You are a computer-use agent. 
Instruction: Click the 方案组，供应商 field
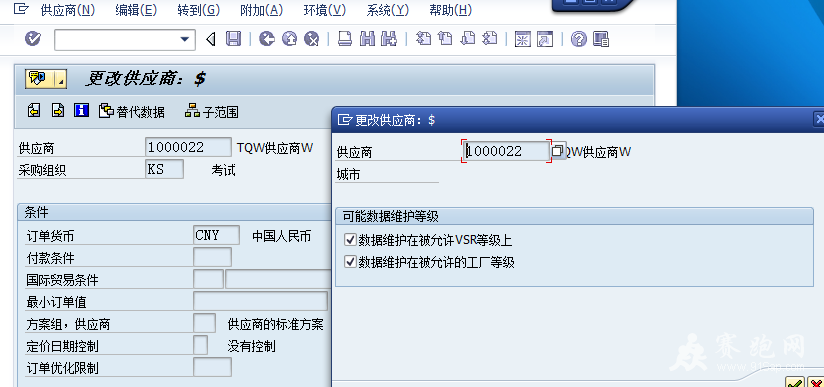(x=204, y=323)
